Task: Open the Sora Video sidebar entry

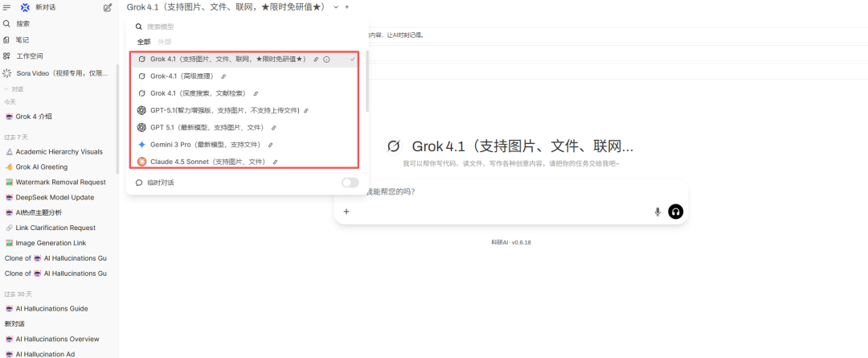Action: click(55, 72)
